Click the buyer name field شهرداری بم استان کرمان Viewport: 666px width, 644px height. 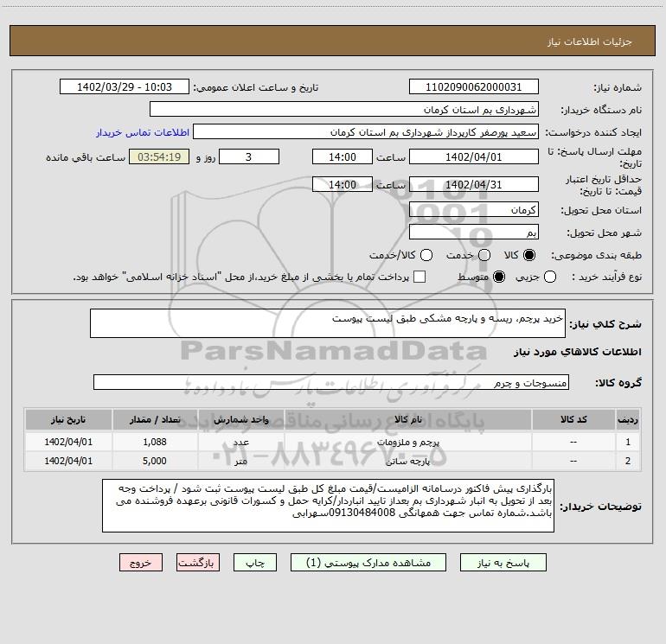(x=344, y=110)
